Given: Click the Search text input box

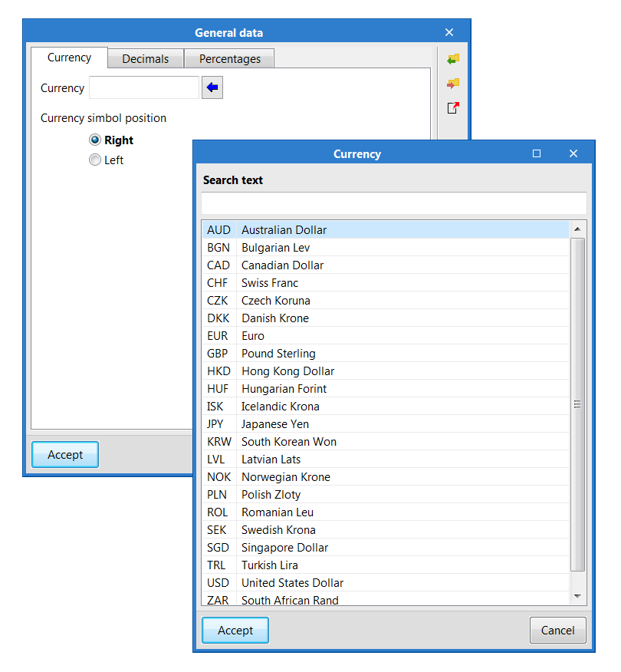Looking at the screenshot, I should 393,203.
